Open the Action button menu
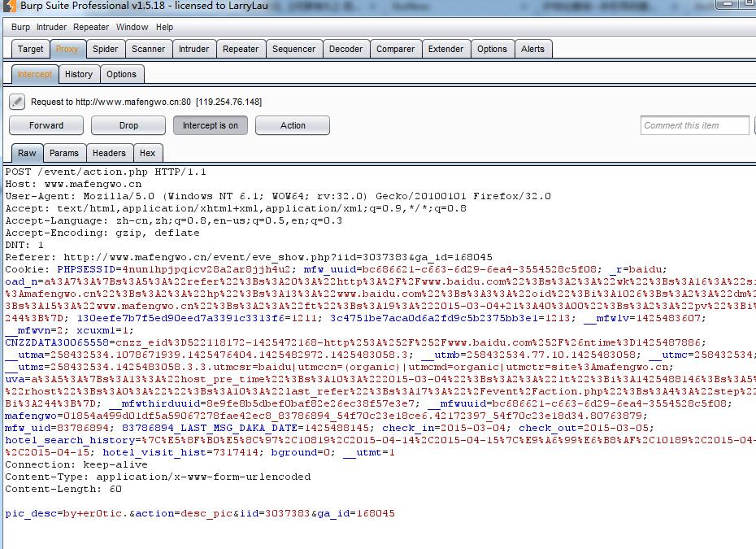 [293, 125]
